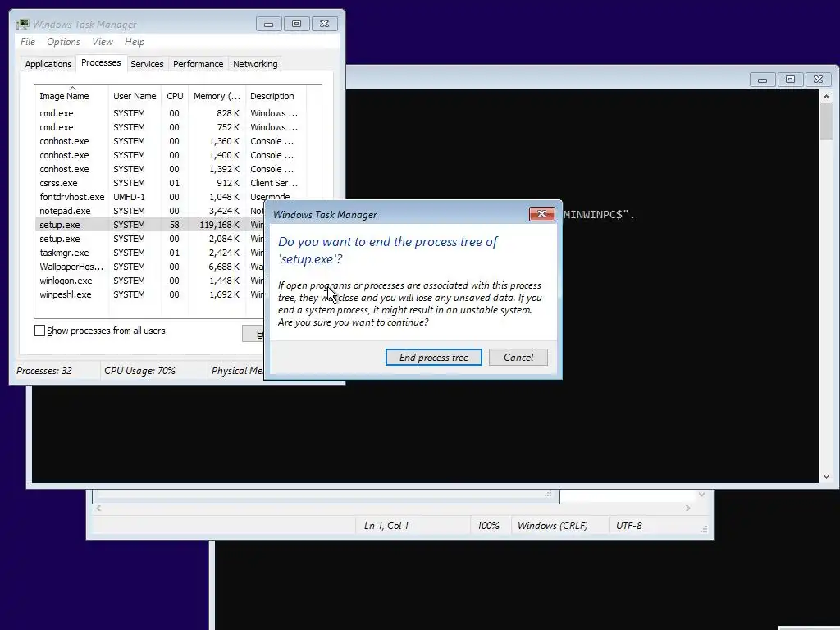
Task: Sort by the Image Name column header
Action: click(x=72, y=96)
